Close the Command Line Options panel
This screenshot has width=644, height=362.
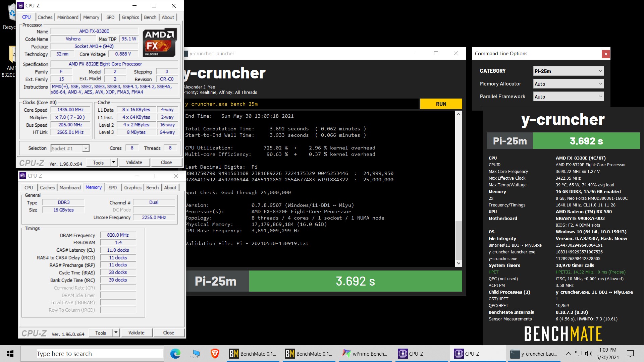coord(606,54)
